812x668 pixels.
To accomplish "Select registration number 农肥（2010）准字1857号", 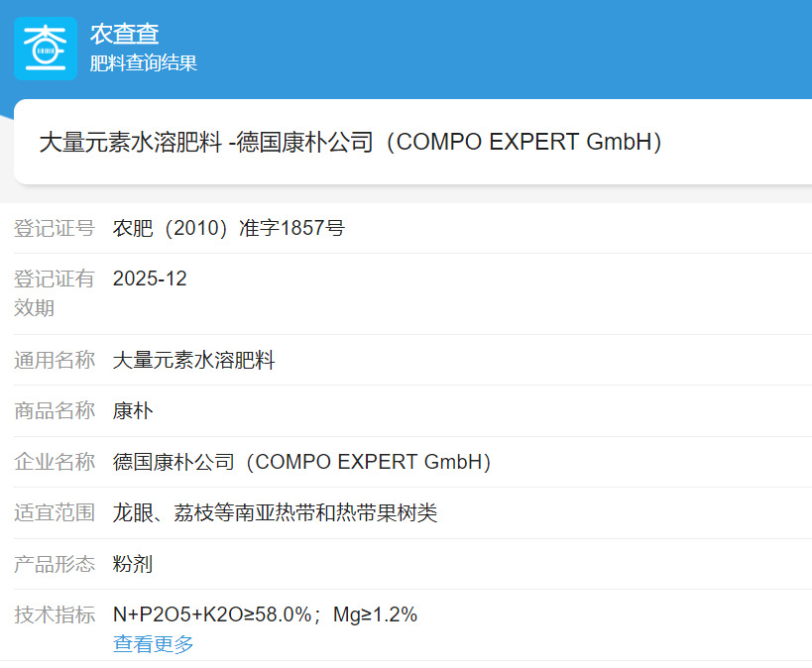I will [x=229, y=228].
